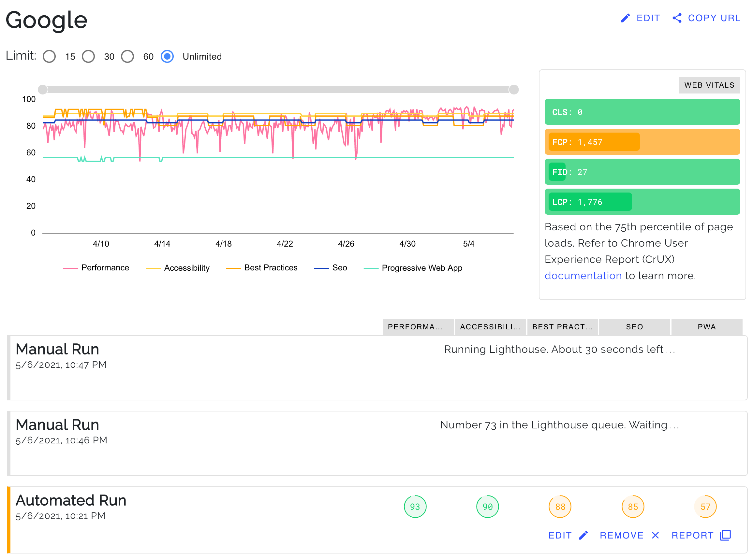Select the 15 limit radio button
Screen dimensions: 753x560
click(50, 56)
